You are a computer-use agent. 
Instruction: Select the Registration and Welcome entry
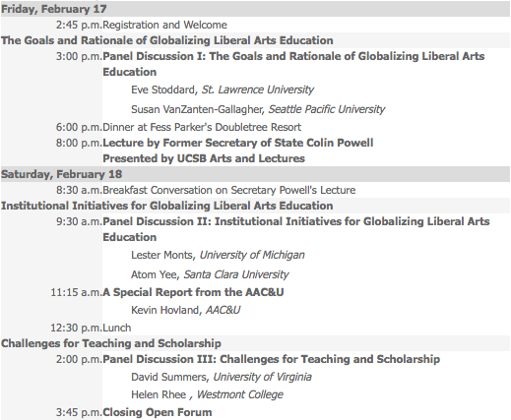pyautogui.click(x=164, y=25)
